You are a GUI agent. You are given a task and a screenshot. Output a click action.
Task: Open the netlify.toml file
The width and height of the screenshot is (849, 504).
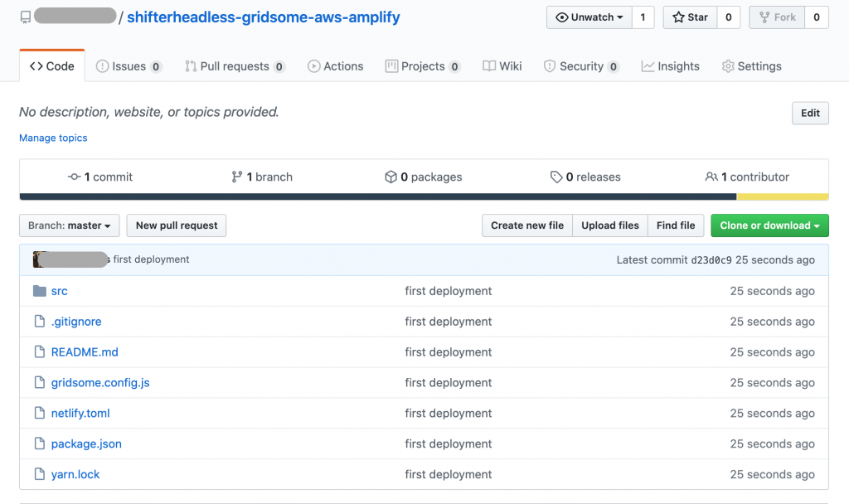tap(80, 413)
